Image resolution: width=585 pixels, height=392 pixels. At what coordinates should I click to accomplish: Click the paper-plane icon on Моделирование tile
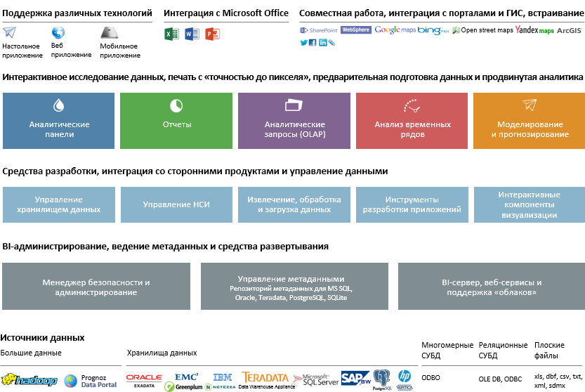coord(530,105)
